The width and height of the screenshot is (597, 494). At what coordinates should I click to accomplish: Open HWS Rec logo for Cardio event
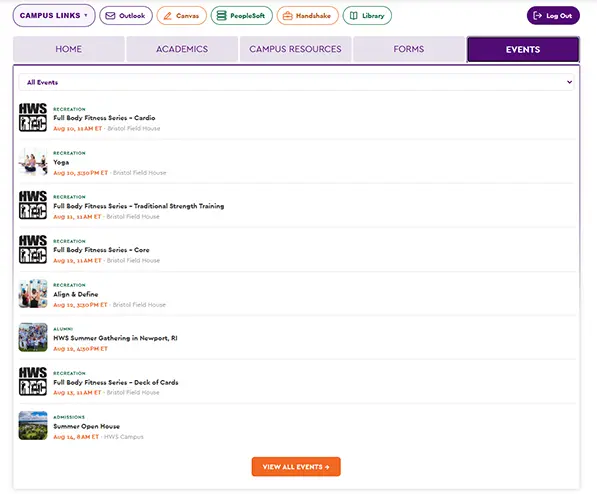pos(33,117)
